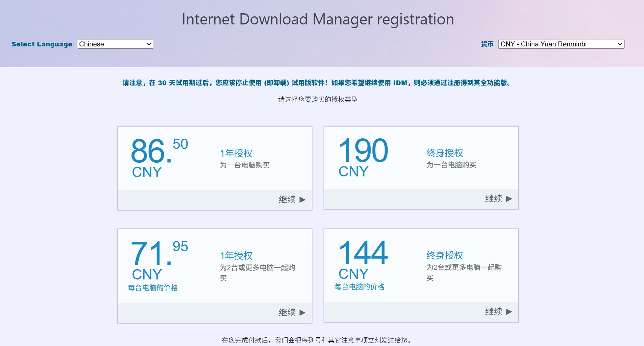The image size is (644, 346).
Task: Click the 终身授权 title in the 190 card
Action: point(445,153)
